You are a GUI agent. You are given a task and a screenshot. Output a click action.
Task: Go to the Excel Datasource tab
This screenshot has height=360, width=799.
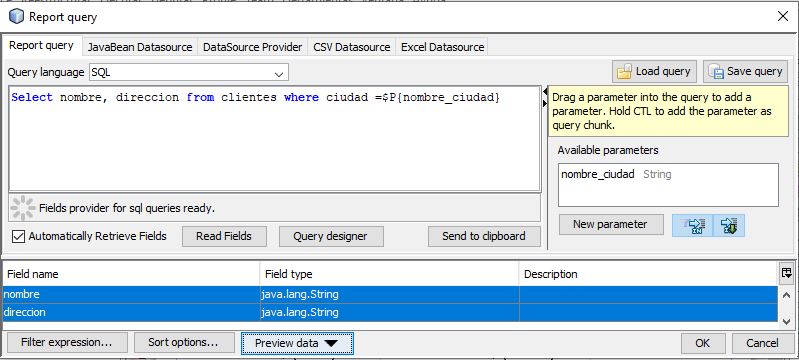click(442, 47)
